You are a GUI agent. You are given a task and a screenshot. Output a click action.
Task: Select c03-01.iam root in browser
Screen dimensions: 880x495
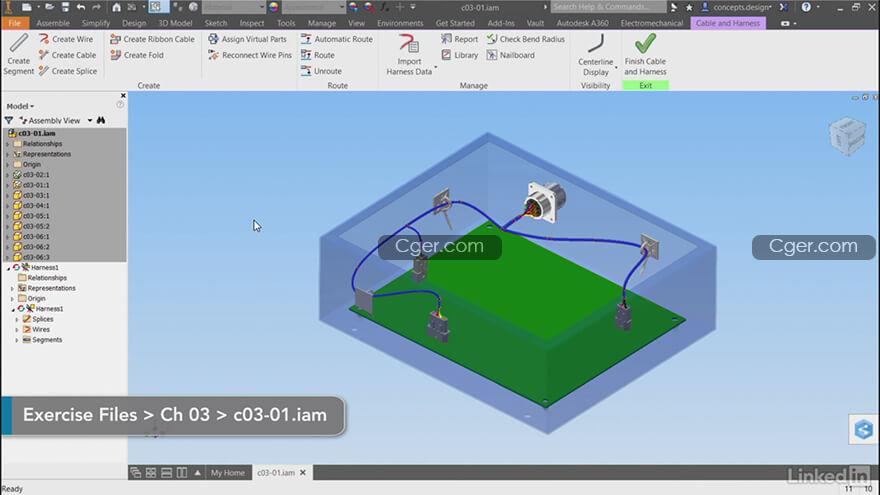pos(36,134)
